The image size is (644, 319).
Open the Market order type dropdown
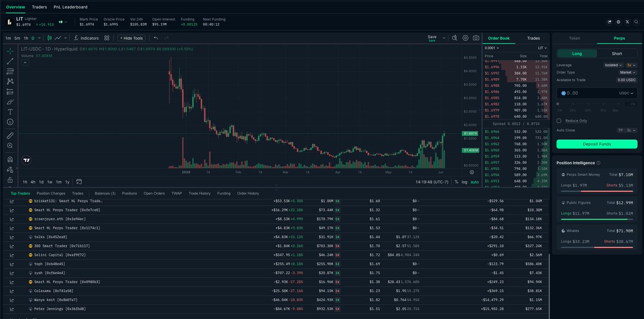click(628, 72)
